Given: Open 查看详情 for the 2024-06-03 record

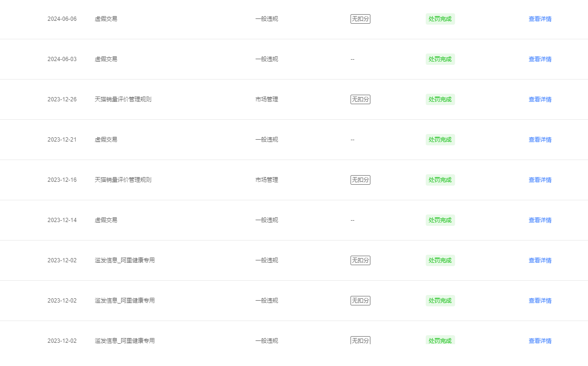Looking at the screenshot, I should (x=540, y=59).
